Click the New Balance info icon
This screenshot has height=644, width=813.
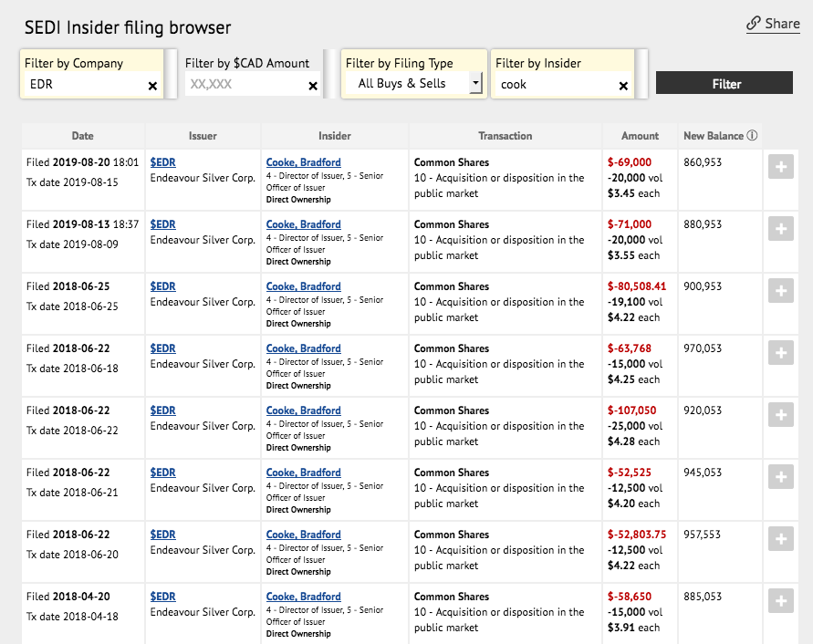coord(752,136)
